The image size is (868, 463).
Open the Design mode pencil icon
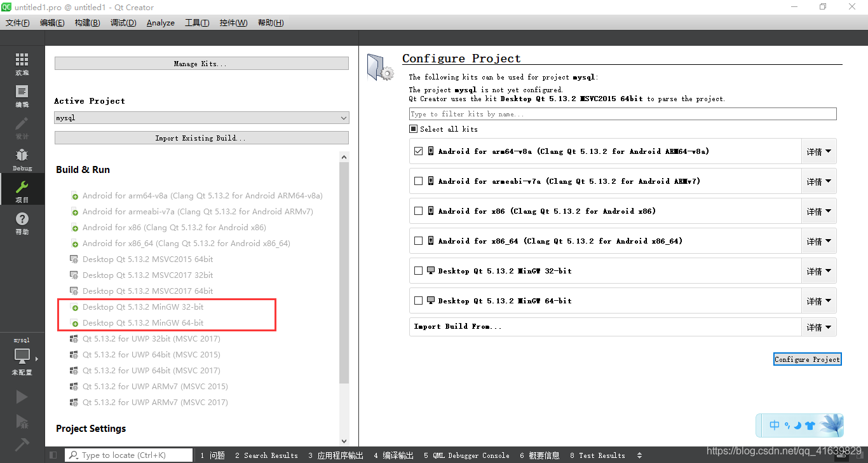pos(22,128)
